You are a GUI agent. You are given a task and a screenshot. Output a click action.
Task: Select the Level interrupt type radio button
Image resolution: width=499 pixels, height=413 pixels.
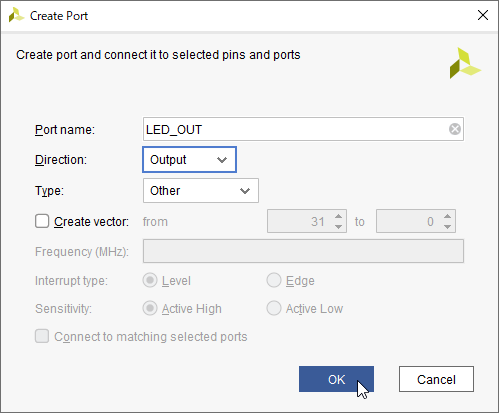[x=150, y=280]
